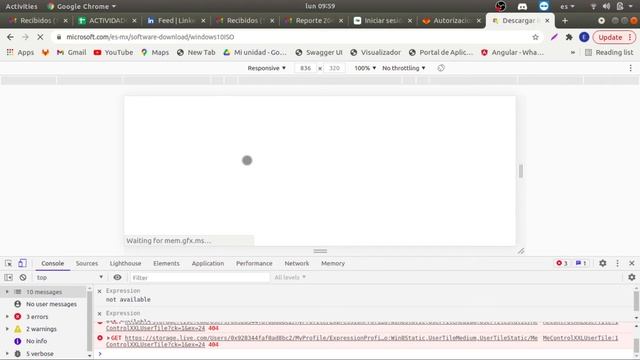The image size is (640, 360).
Task: Expand the 10 messages group
Action: [x=7, y=292]
